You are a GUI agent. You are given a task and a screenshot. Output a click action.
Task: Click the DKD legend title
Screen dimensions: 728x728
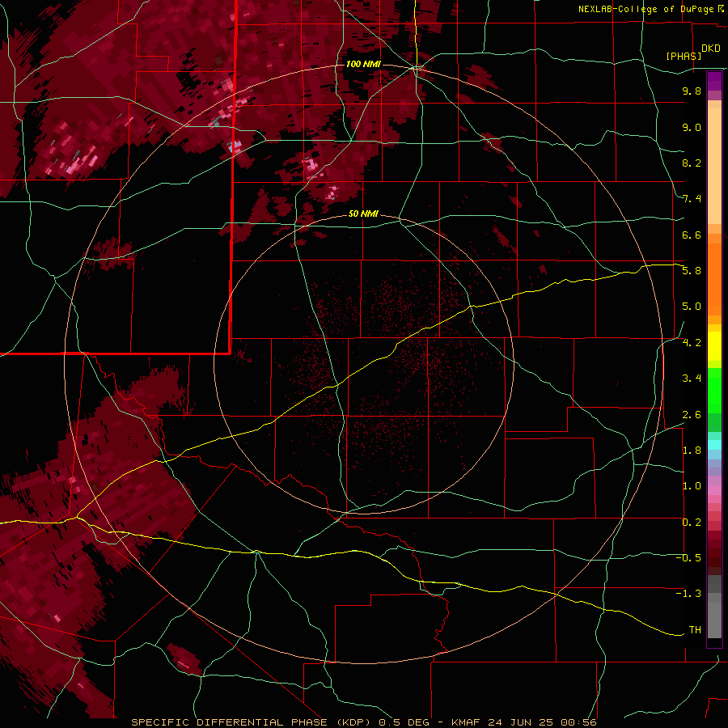pyautogui.click(x=711, y=49)
